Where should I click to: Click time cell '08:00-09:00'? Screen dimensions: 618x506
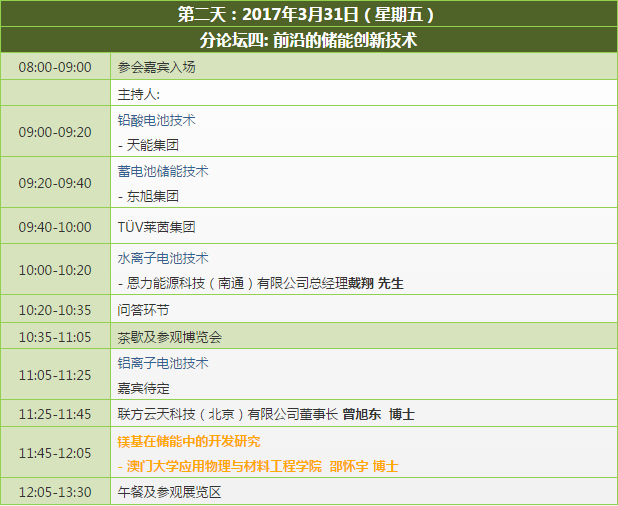55,67
